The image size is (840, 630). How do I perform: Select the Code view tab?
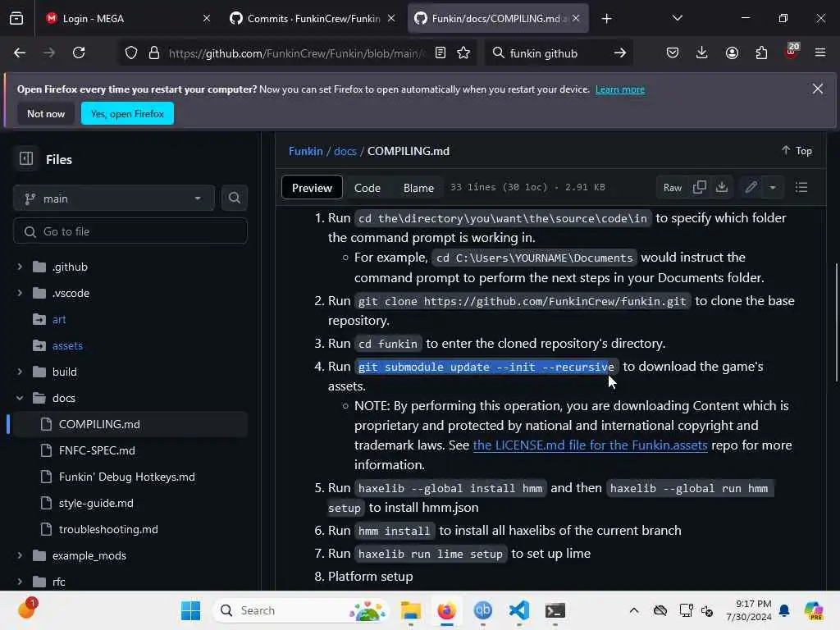(x=367, y=188)
